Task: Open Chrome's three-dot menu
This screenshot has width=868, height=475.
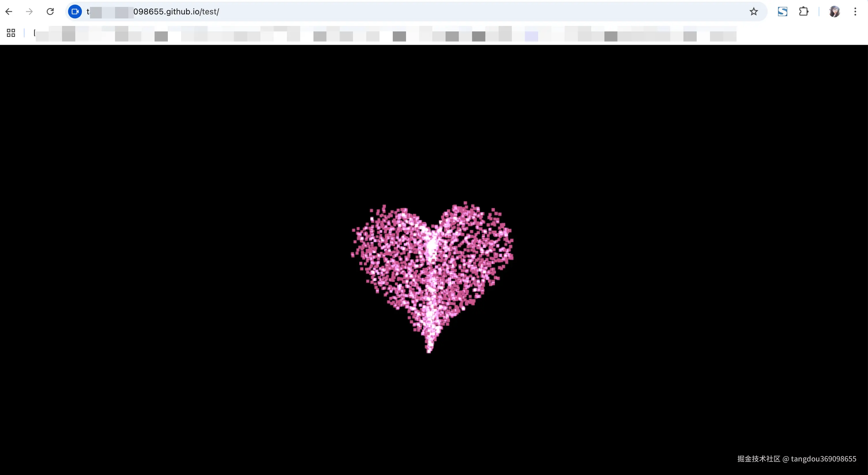Action: [x=855, y=12]
